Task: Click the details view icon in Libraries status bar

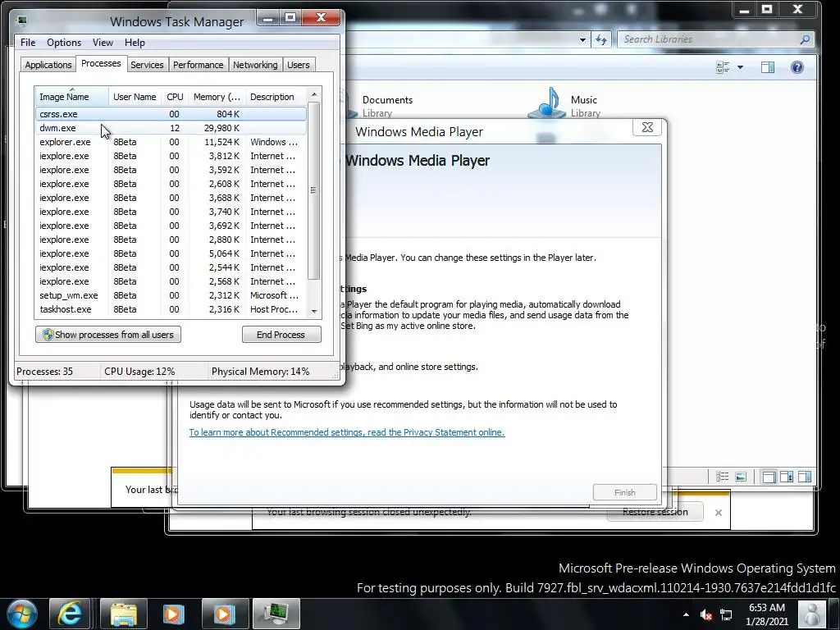Action: click(722, 477)
